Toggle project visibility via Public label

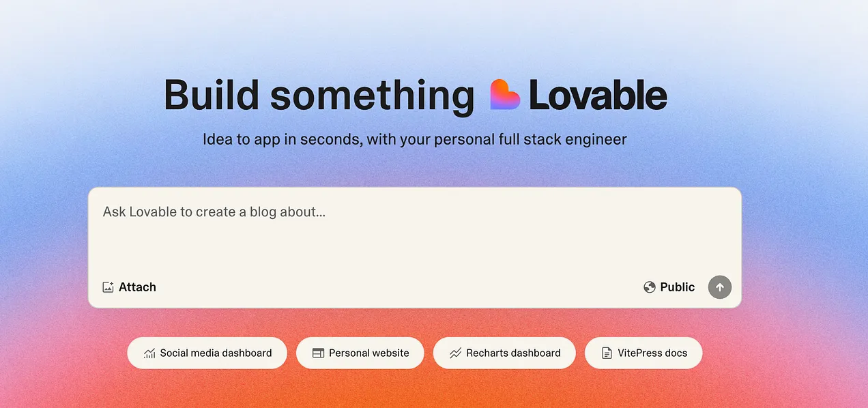(678, 287)
